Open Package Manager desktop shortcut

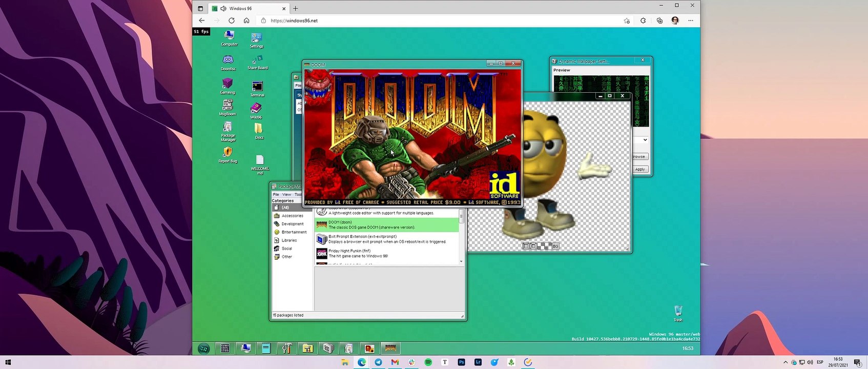[228, 132]
